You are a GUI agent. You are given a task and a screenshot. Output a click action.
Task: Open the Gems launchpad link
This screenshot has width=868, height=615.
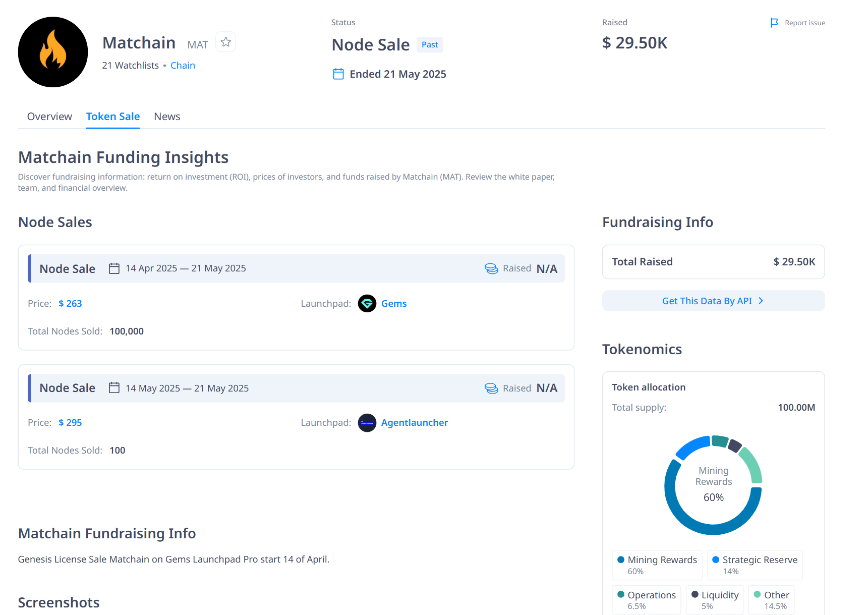394,303
